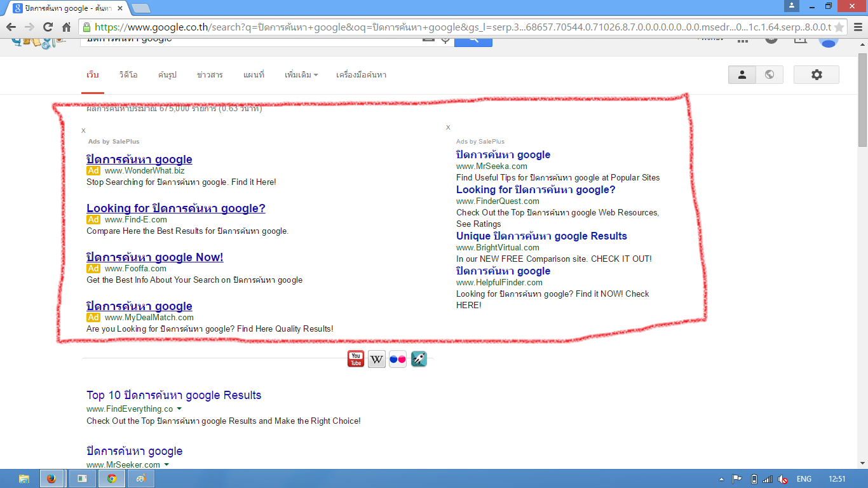Check the battery icon in system tray

tap(754, 479)
